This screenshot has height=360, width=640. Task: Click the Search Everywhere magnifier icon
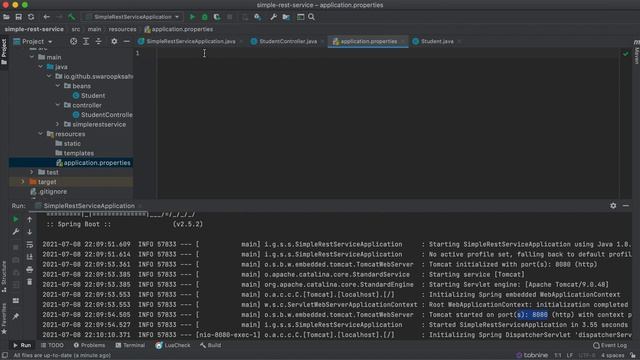coord(311,17)
